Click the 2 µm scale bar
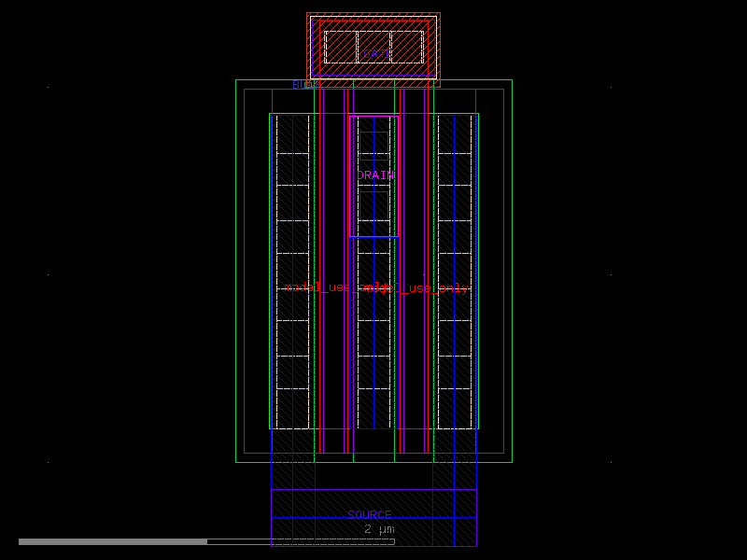The height and width of the screenshot is (560, 747). (x=377, y=527)
